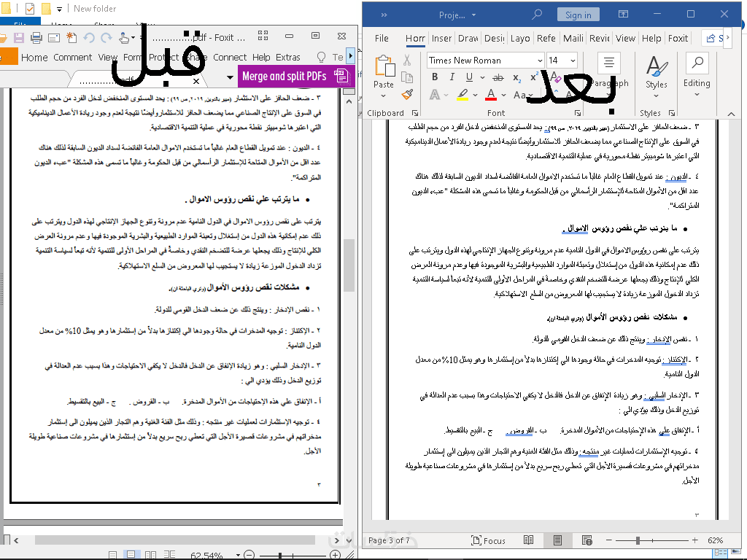This screenshot has height=560, width=747.
Task: Click the Open folder icon in Foxit toolbar
Action: 3,38
